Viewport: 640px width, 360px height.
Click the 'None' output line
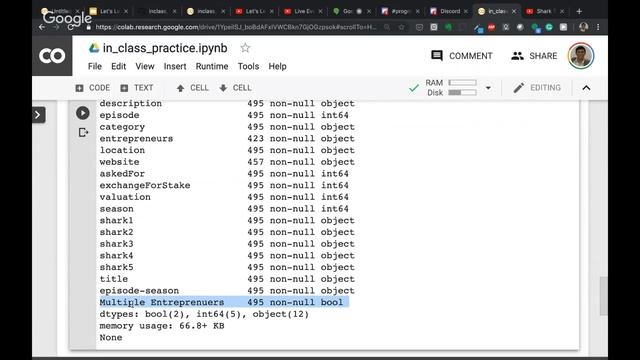(x=111, y=338)
